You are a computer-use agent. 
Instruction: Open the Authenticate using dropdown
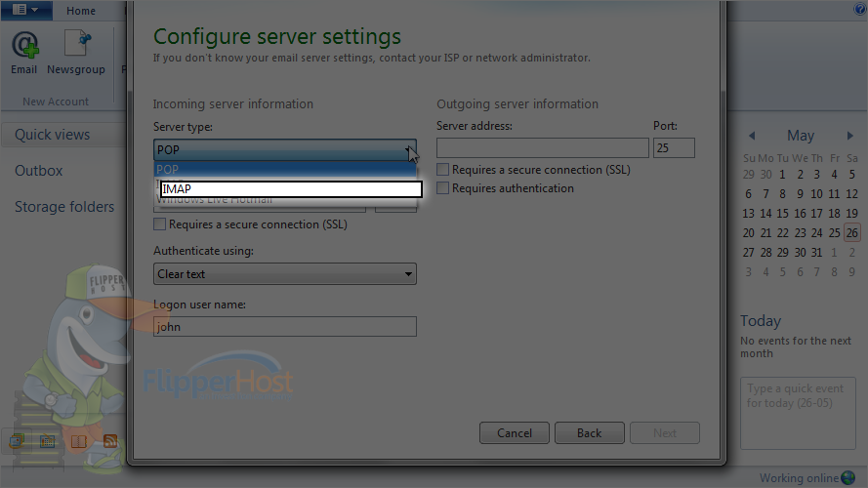pos(284,274)
